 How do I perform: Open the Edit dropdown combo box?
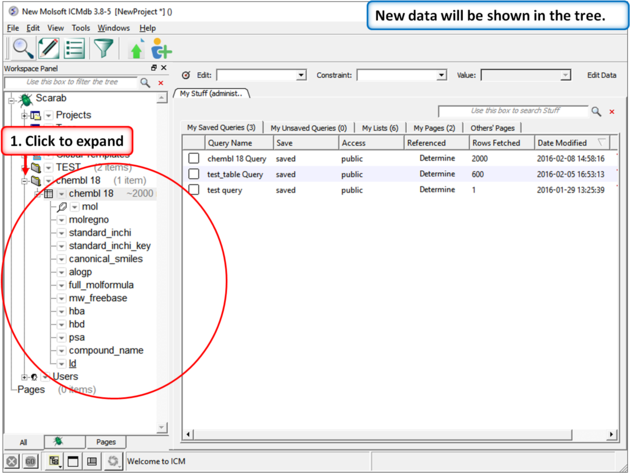click(261, 75)
